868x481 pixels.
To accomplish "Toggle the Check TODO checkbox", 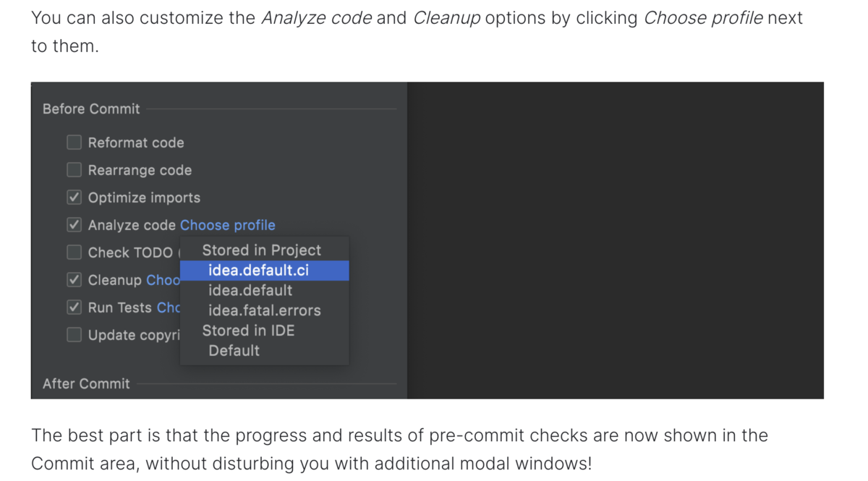I will coord(74,252).
